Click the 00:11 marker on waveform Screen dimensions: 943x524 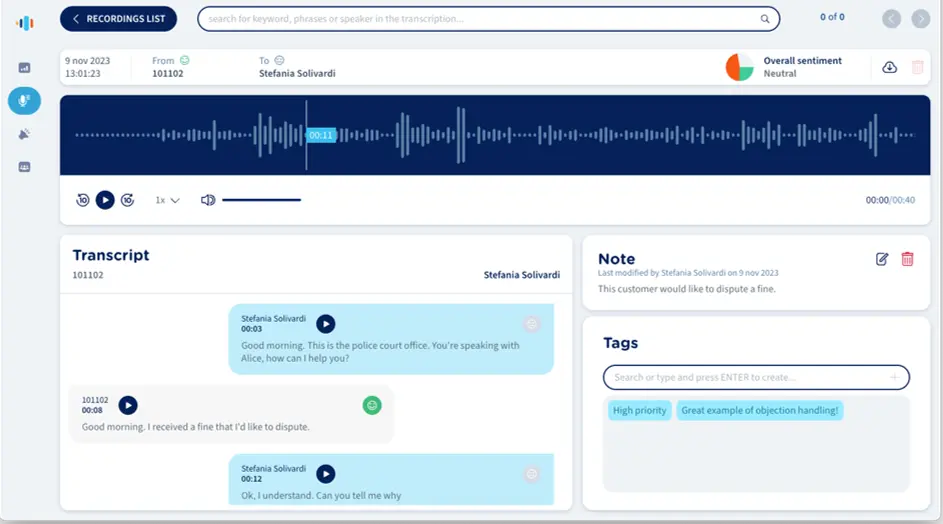pyautogui.click(x=320, y=135)
